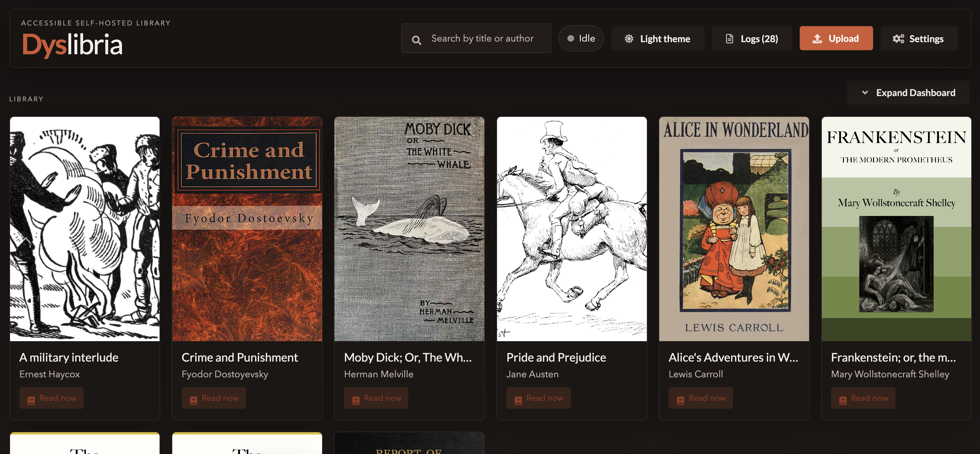
Task: Click author name Jane Austen
Action: [532, 374]
